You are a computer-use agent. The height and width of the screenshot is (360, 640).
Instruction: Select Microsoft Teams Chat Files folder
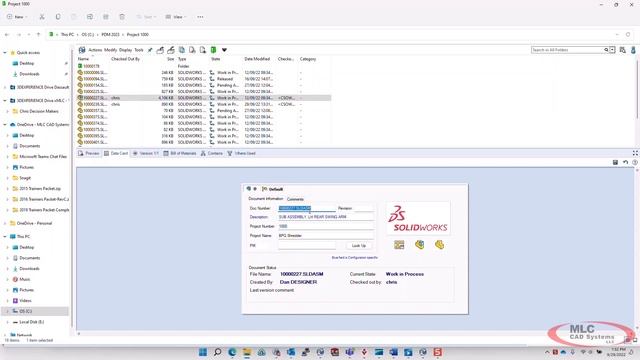click(x=40, y=157)
